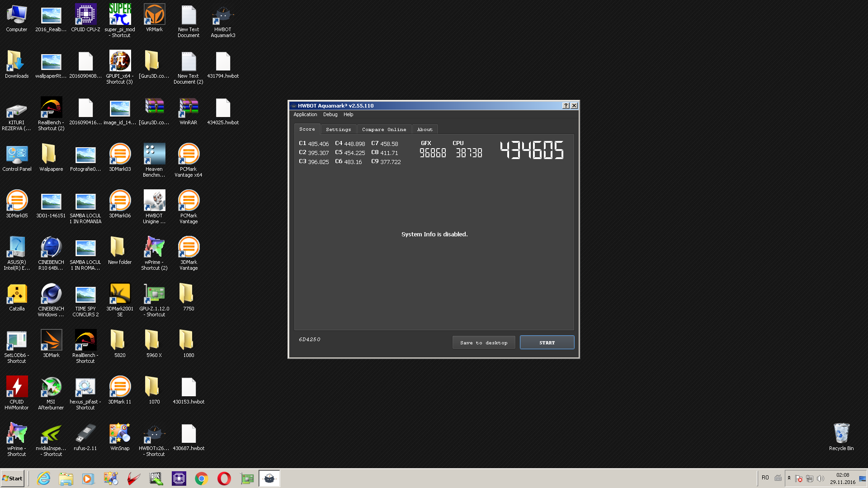Image resolution: width=868 pixels, height=488 pixels.
Task: Select the Control Panel desktop icon
Action: [17, 158]
